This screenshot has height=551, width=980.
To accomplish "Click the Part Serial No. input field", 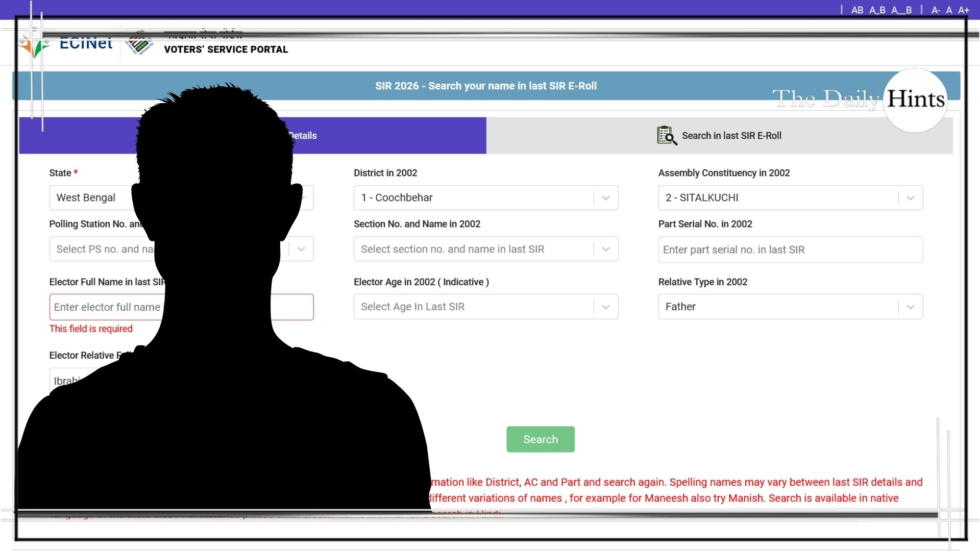I will tap(790, 249).
